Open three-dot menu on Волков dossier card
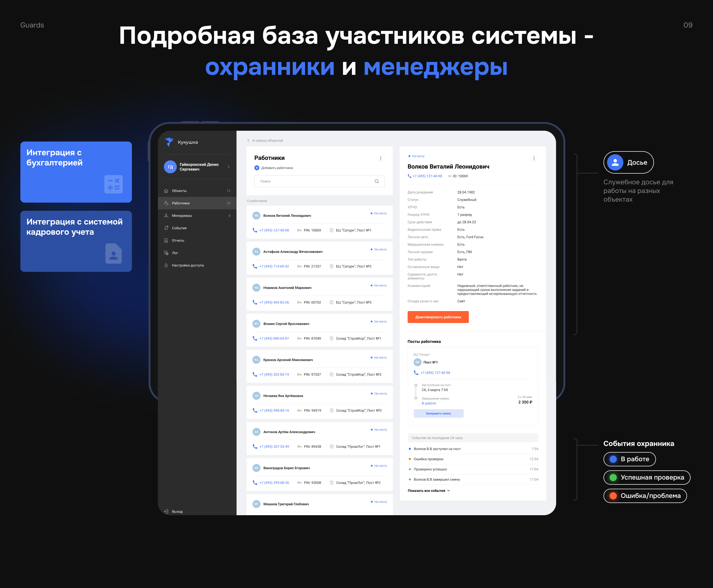Screen dimensions: 713x588 (534, 158)
